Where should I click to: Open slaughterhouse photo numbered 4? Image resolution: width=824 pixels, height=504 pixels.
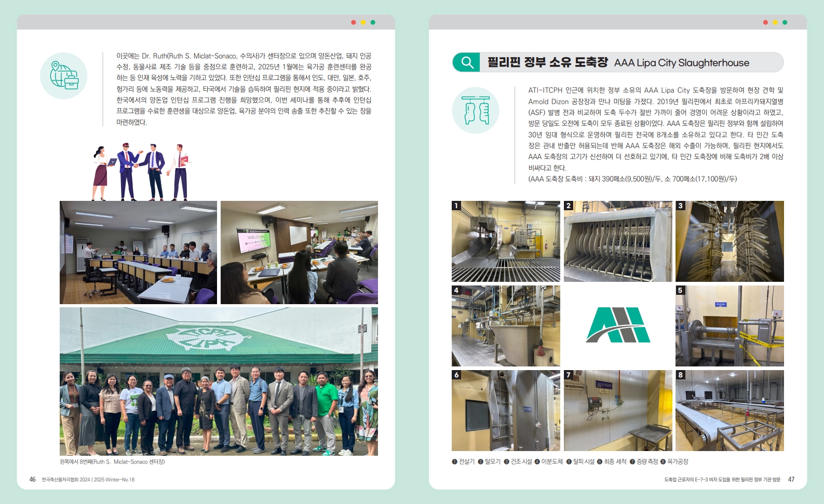506,326
